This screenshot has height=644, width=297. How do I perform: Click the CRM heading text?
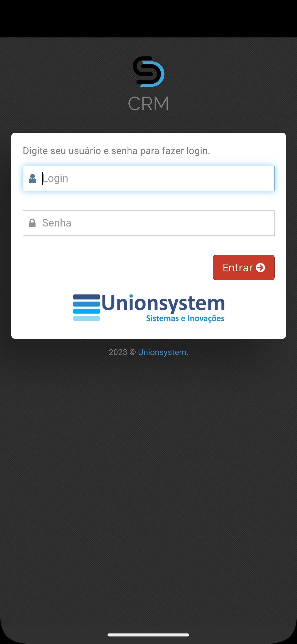[148, 104]
